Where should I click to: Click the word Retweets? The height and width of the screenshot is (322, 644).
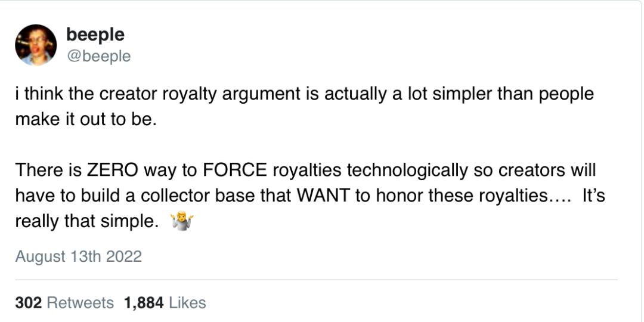pos(80,303)
